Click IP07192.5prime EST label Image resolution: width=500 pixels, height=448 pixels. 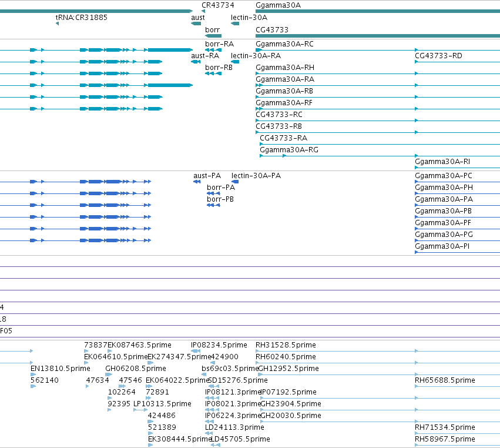coord(288,392)
